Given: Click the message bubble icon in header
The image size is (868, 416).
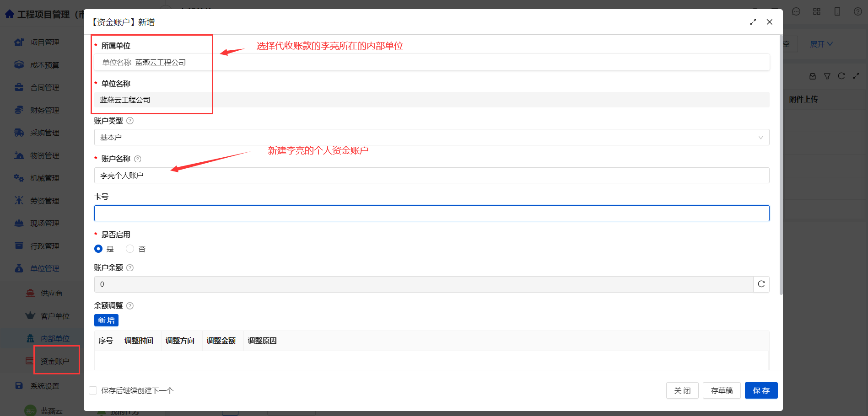Looking at the screenshot, I should click(x=796, y=11).
